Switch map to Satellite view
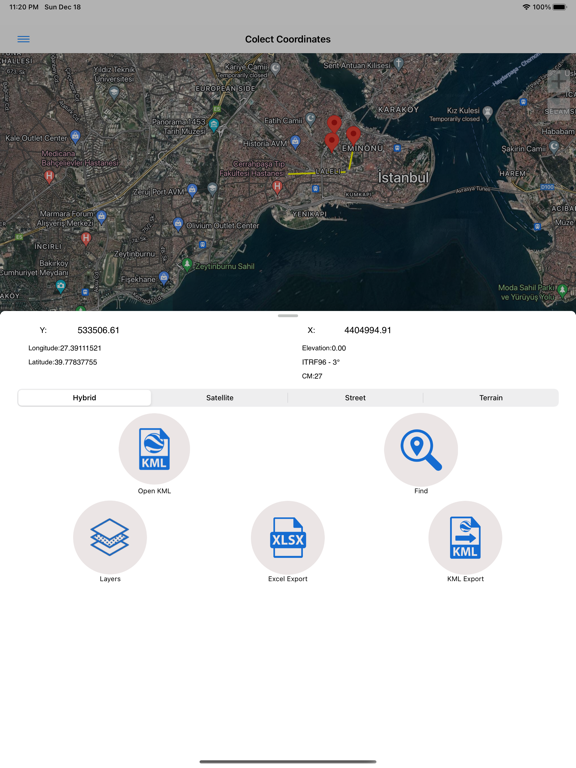The image size is (576, 768). coord(219,398)
